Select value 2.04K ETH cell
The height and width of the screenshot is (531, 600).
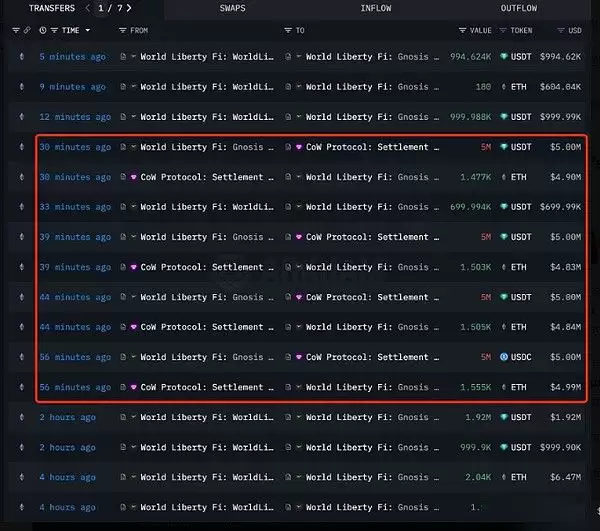pos(478,477)
